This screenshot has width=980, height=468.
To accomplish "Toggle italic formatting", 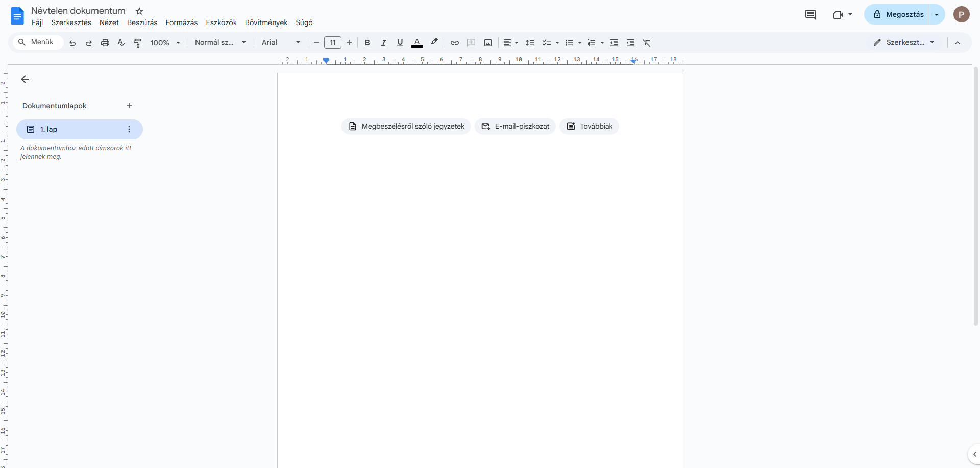I will [384, 43].
